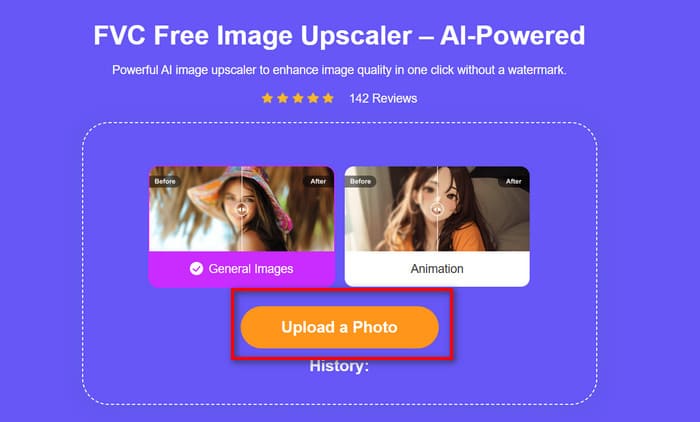Click the After badge on General Images preview

318,181
